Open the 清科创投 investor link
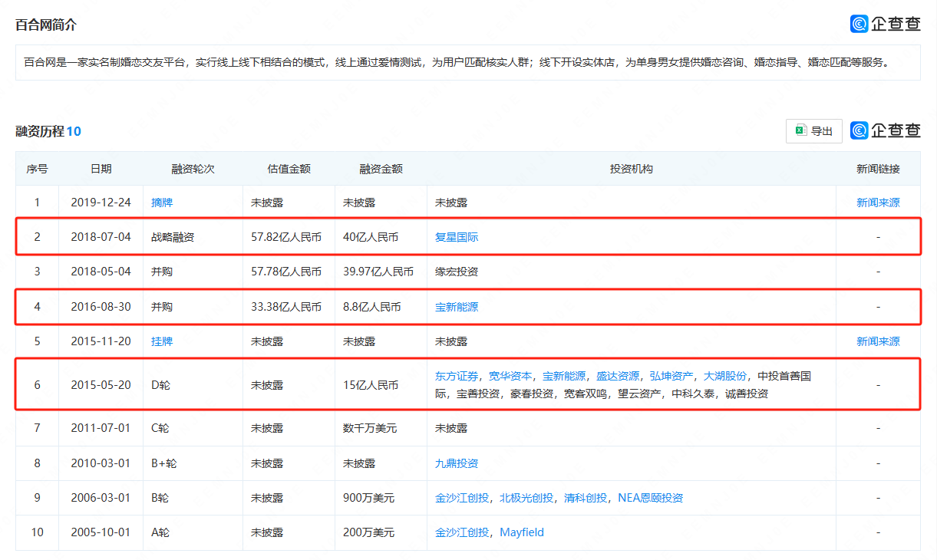The width and height of the screenshot is (937, 560). 586,498
